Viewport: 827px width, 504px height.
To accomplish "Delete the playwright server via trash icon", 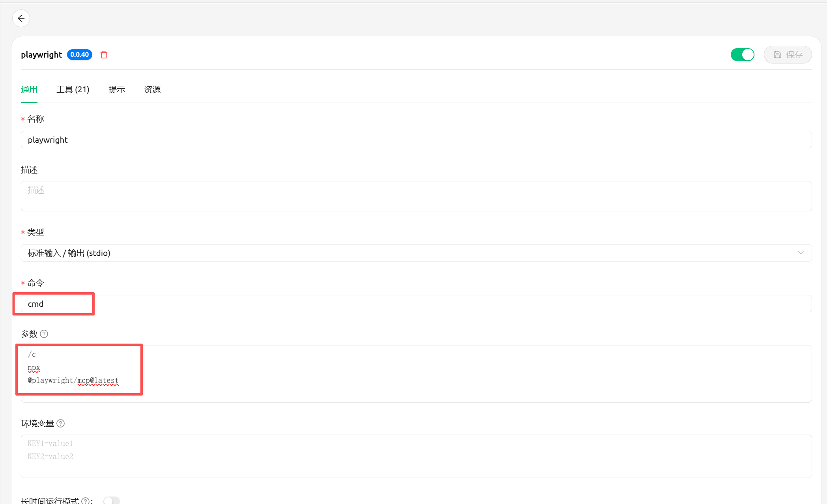I will [x=104, y=55].
